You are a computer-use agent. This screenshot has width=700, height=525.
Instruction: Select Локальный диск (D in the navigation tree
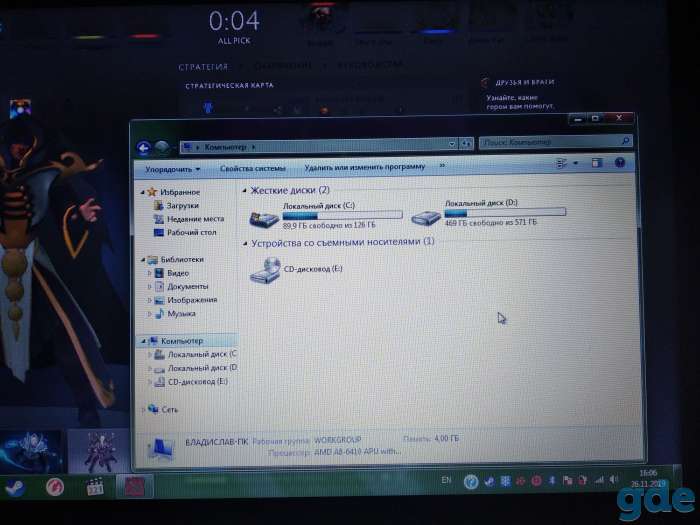[196, 368]
